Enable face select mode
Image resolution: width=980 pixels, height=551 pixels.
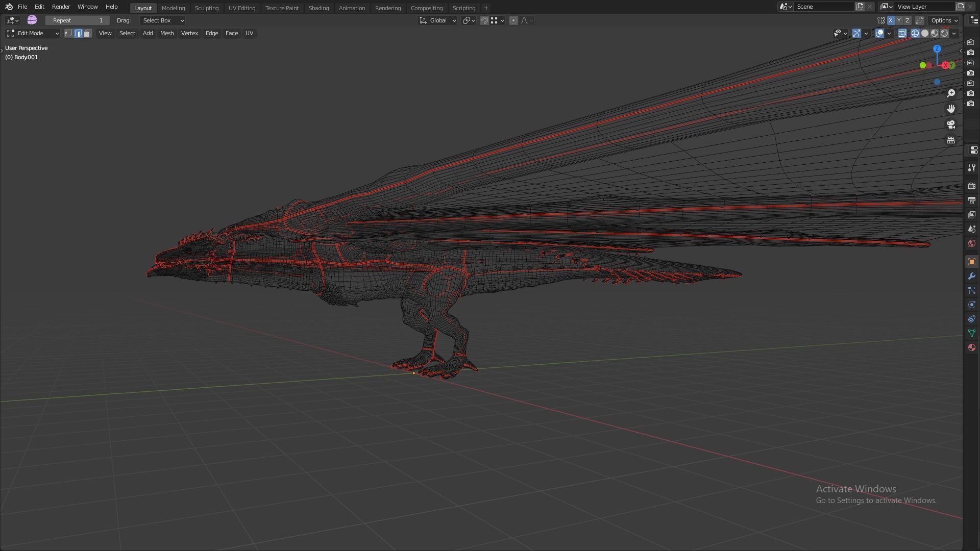click(x=88, y=33)
